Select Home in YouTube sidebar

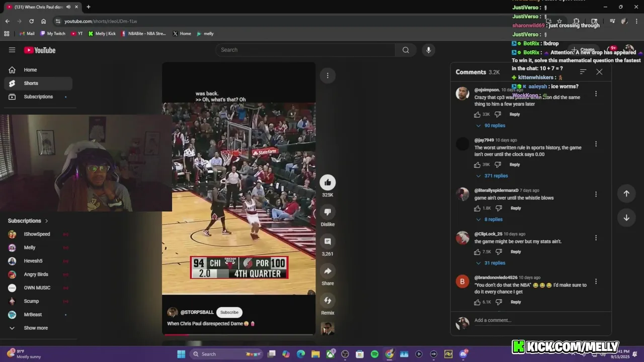tap(38, 70)
